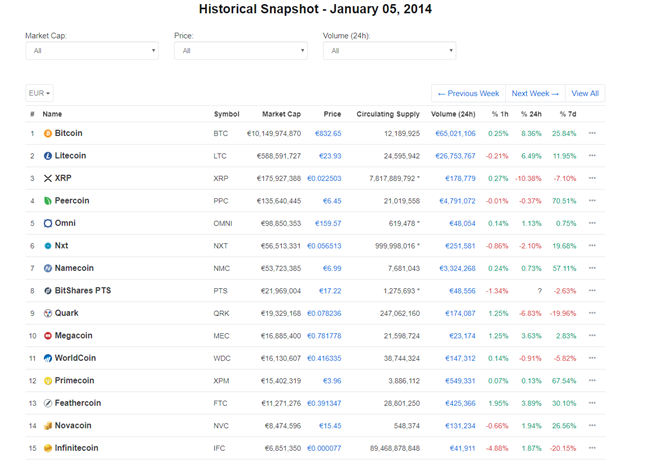This screenshot has width=664, height=462.
Task: Click Quark symbol QRK
Action: point(221,313)
